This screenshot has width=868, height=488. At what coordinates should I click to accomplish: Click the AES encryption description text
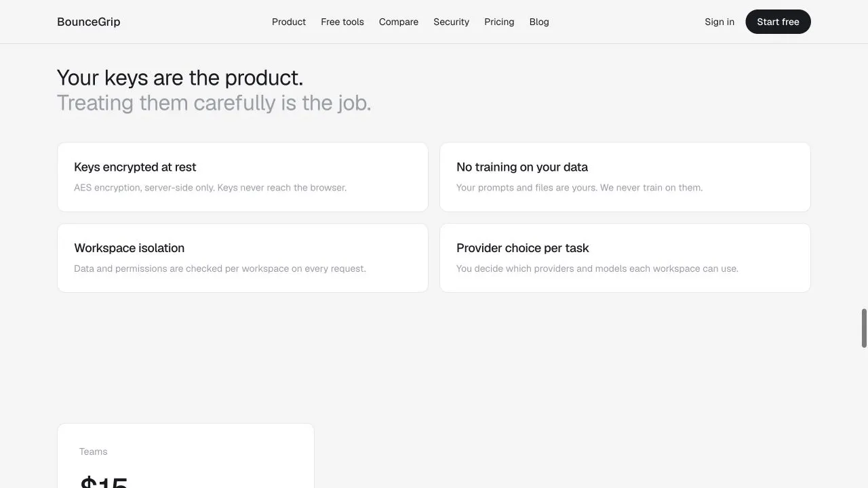click(x=210, y=188)
